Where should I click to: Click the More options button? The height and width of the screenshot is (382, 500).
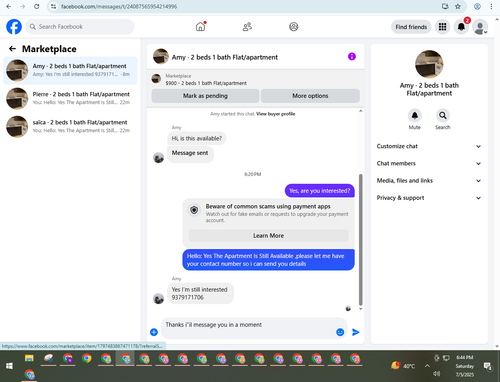pos(310,96)
